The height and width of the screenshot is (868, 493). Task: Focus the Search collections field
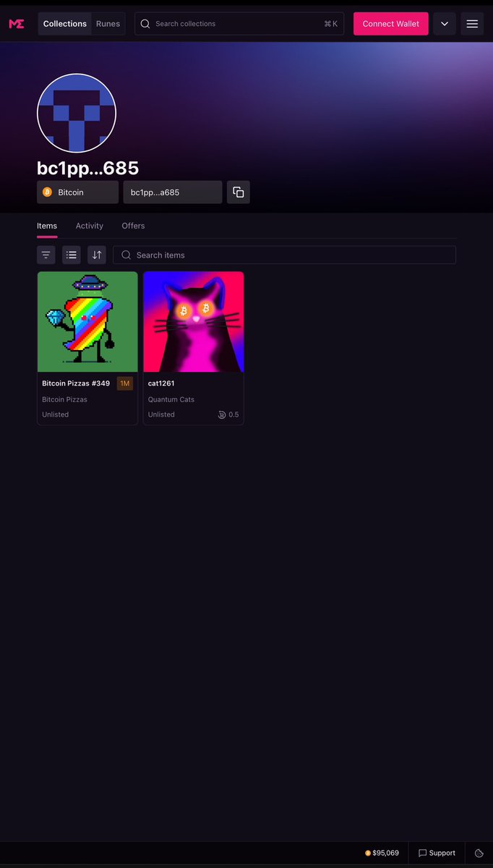pos(240,24)
